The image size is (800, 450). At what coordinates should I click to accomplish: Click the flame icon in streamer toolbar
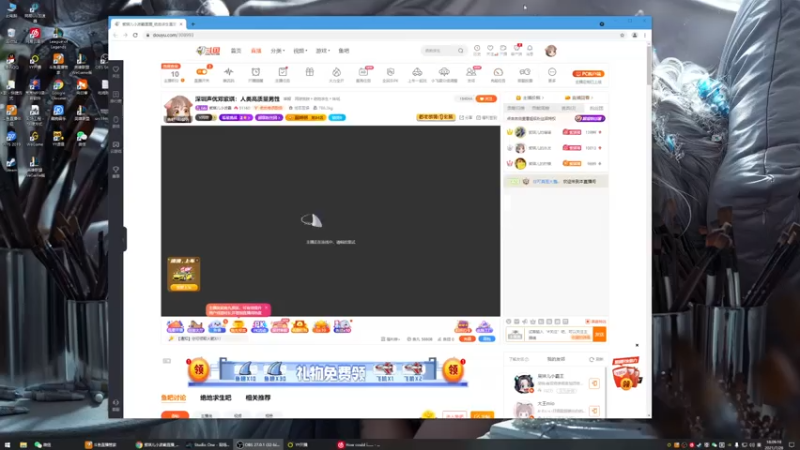tap(336, 72)
